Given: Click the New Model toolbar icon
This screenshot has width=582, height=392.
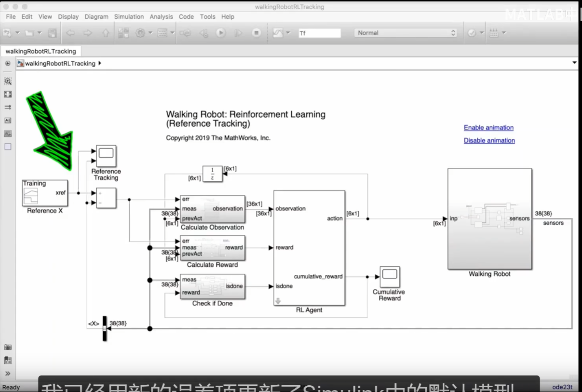Looking at the screenshot, I should pyautogui.click(x=7, y=33).
